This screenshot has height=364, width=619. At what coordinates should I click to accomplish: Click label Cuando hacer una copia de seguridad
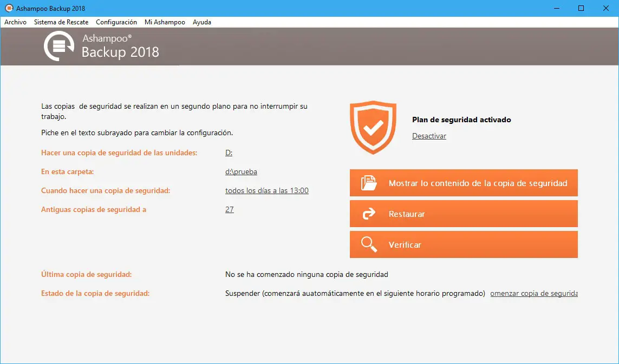(106, 190)
